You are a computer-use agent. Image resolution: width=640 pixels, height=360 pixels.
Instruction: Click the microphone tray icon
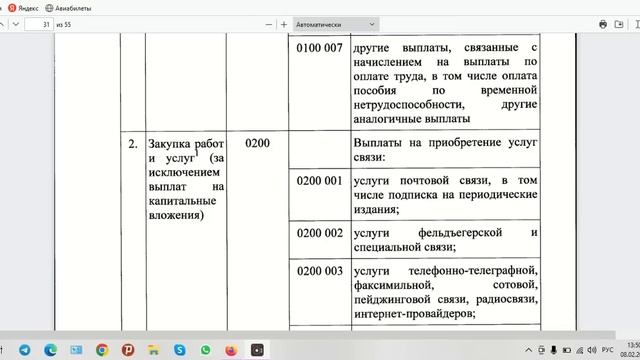click(553, 350)
